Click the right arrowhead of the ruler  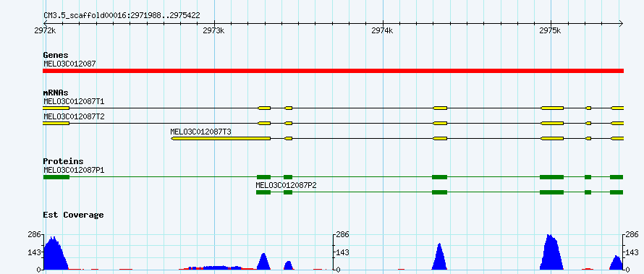621,23
